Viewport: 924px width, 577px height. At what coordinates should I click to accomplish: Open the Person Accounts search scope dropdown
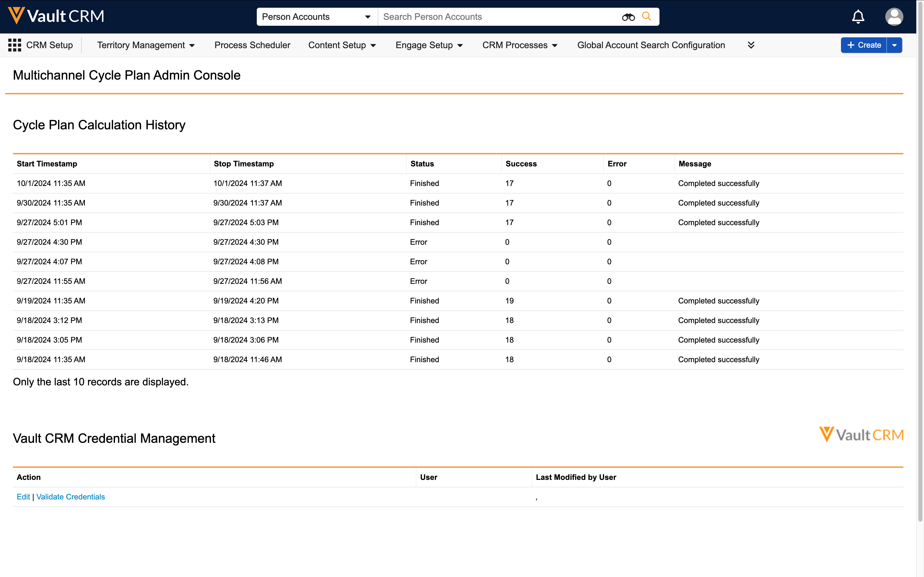pyautogui.click(x=317, y=17)
